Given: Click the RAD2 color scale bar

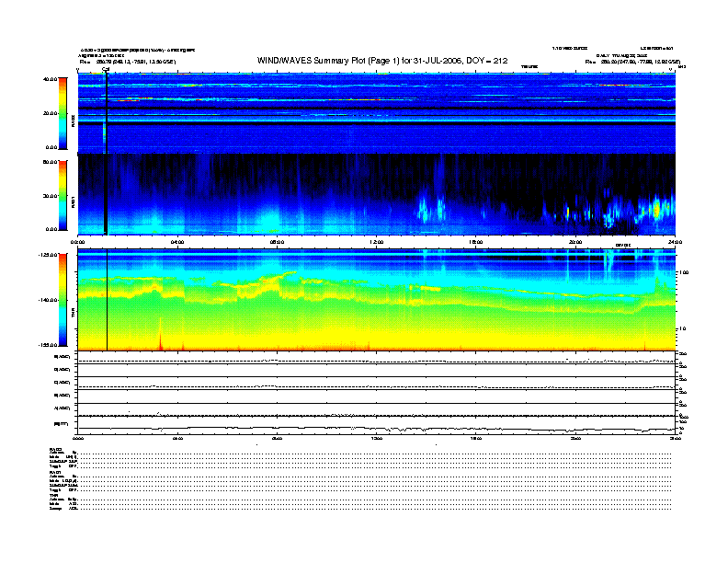Looking at the screenshot, I should [63, 113].
